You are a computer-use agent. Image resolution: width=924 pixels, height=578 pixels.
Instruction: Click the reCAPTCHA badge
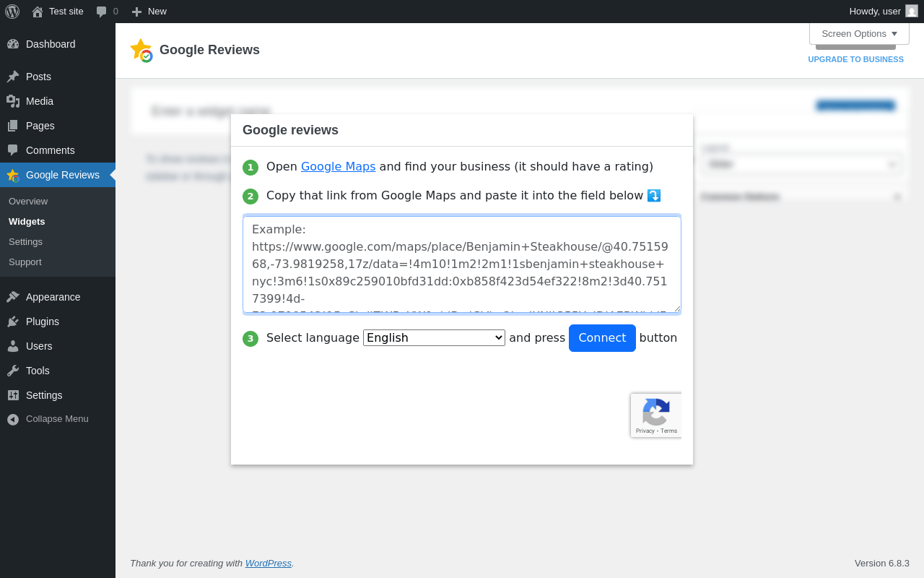coord(655,415)
